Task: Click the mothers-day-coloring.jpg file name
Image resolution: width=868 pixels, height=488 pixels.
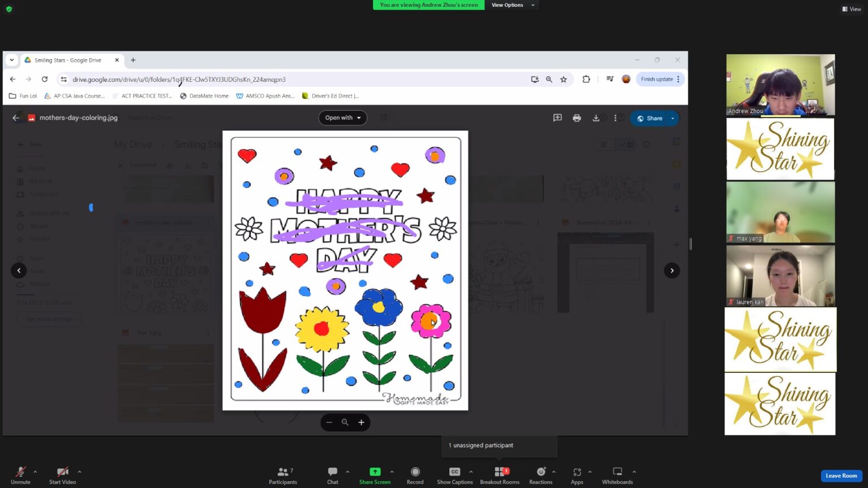Action: click(x=79, y=117)
